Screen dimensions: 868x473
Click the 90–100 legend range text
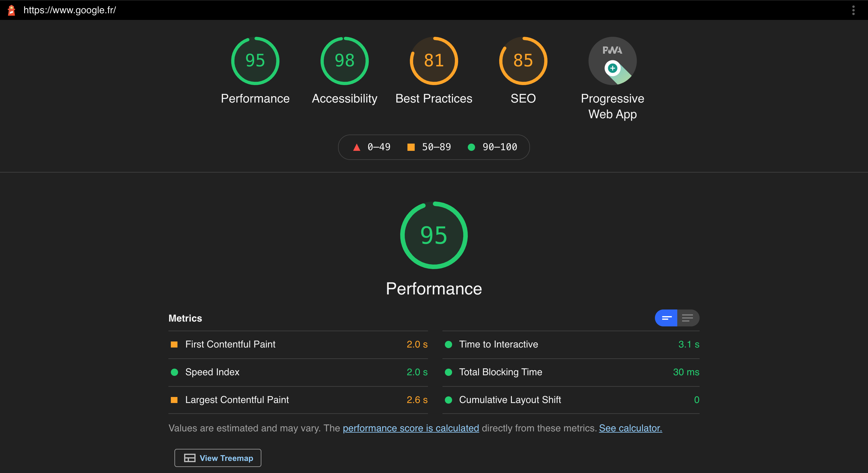click(500, 147)
